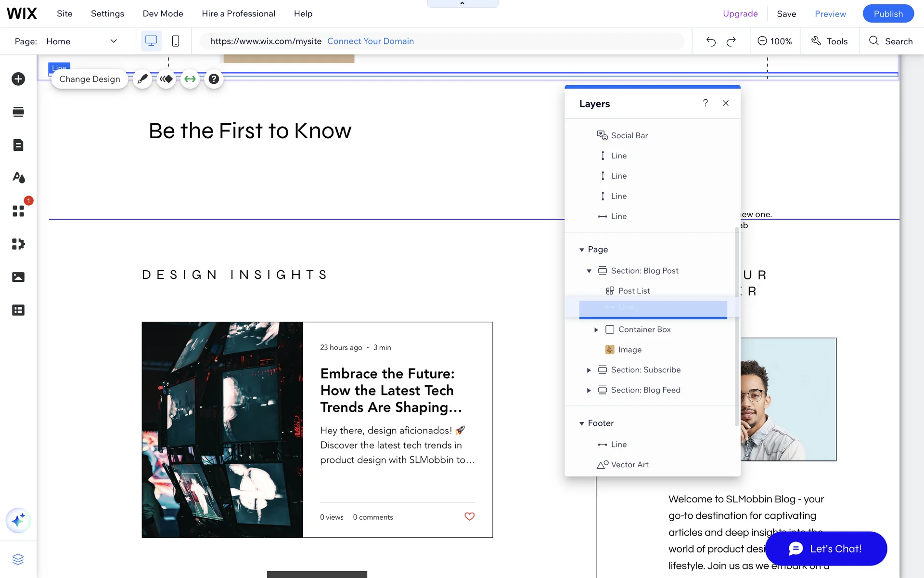This screenshot has height=578, width=924.
Task: Click the Connect Your Domain link
Action: (370, 41)
